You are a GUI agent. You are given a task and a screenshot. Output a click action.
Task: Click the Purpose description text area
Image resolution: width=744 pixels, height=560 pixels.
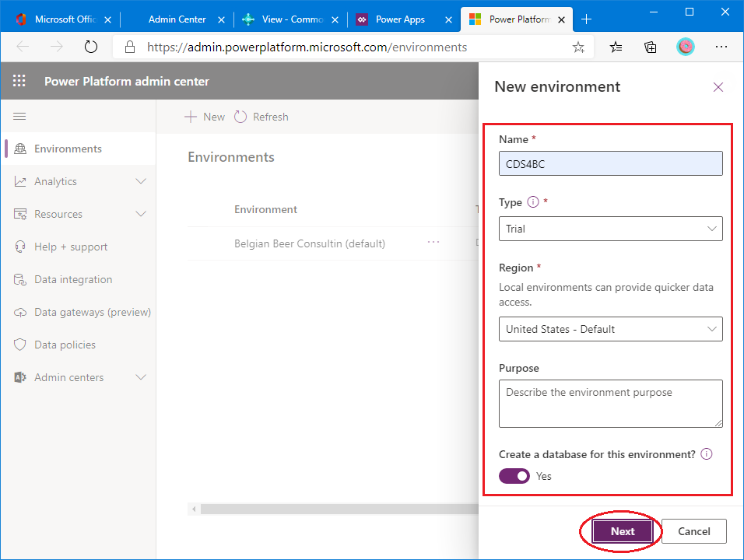click(x=611, y=404)
